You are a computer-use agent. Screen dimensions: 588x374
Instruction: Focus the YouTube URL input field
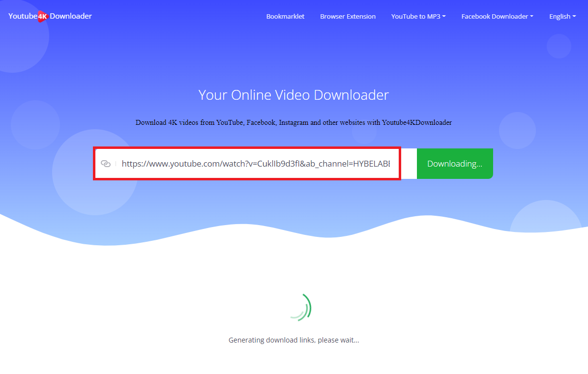pyautogui.click(x=256, y=164)
